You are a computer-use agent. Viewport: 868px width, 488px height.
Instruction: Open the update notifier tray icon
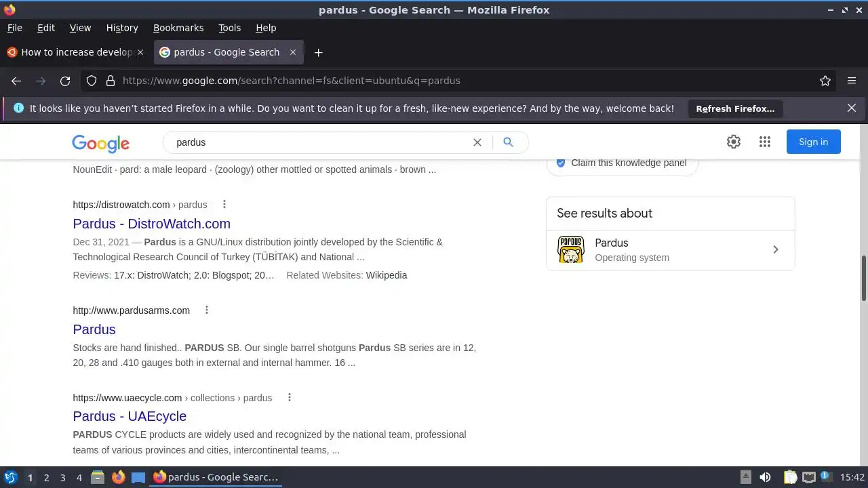825,477
